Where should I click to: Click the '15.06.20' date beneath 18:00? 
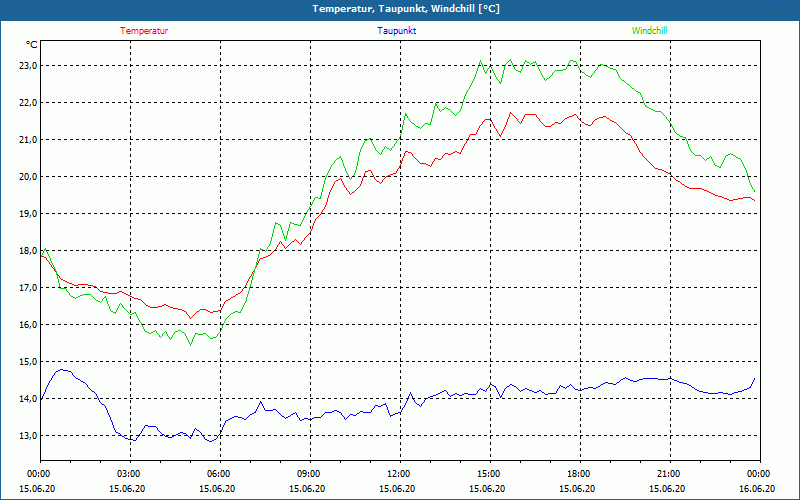click(577, 489)
